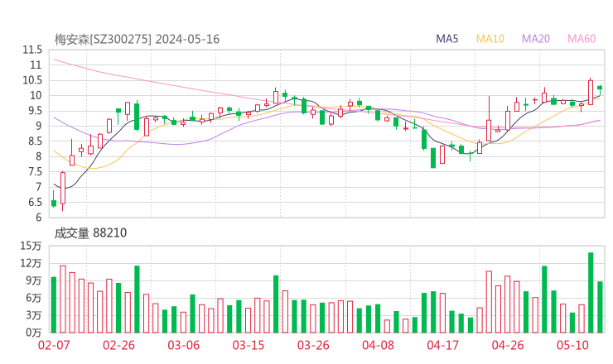Click the 6万 volume axis label

click(34, 298)
